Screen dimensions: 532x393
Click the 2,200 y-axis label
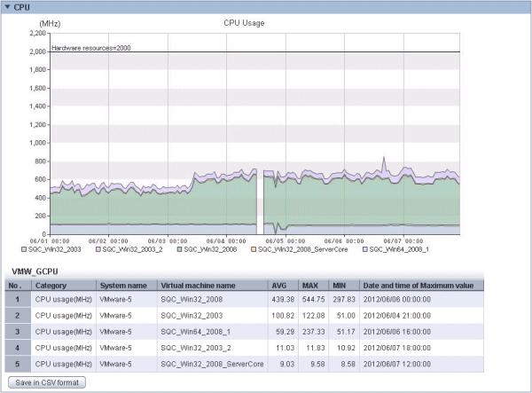coord(37,33)
